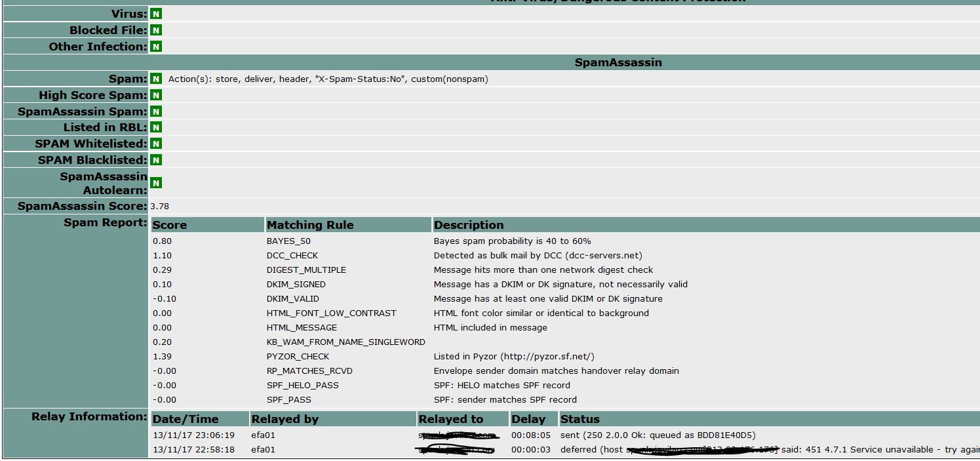
Task: Click the N icon for SPAM Blacklisted
Action: point(155,160)
